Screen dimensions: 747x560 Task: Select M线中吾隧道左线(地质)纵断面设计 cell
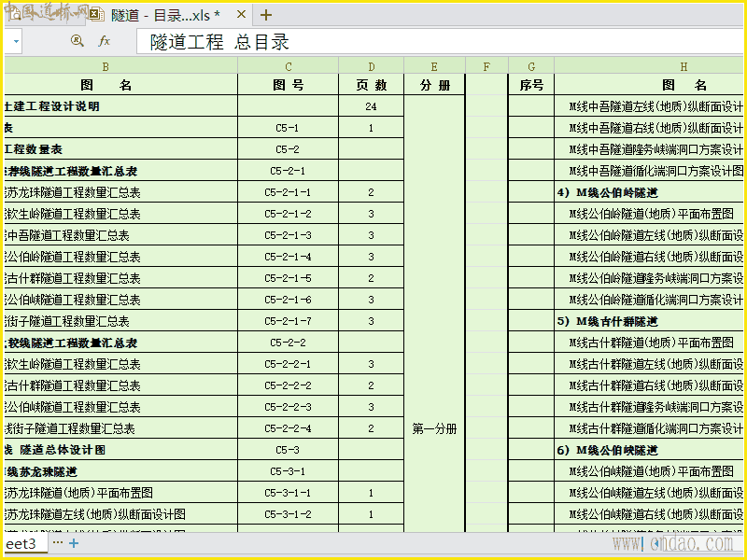tap(649, 106)
